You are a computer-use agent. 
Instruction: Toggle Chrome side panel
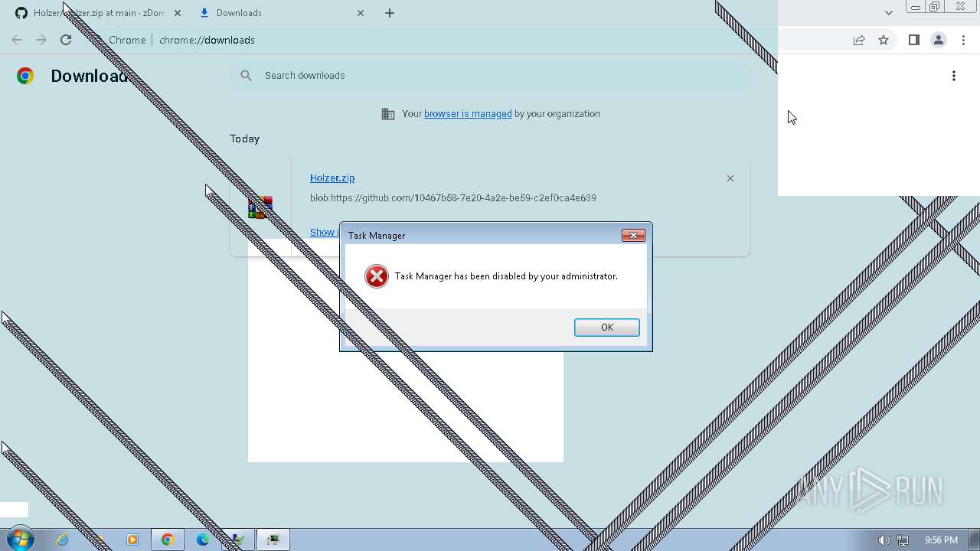913,40
